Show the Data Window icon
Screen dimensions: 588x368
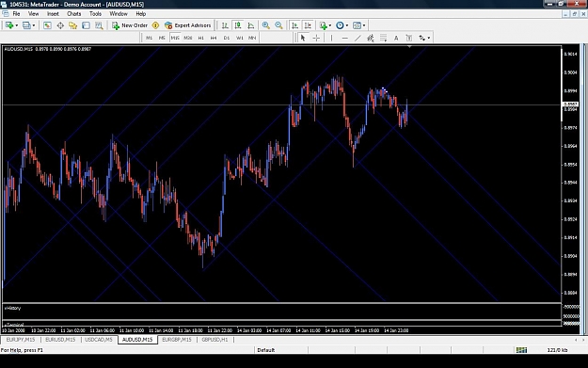[x=60, y=25]
